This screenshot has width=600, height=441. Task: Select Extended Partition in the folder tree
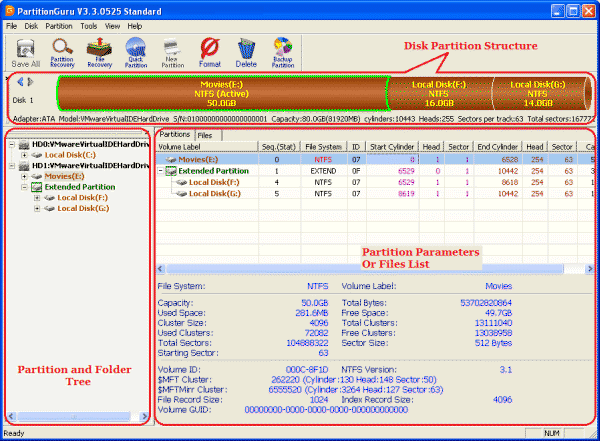(80, 187)
